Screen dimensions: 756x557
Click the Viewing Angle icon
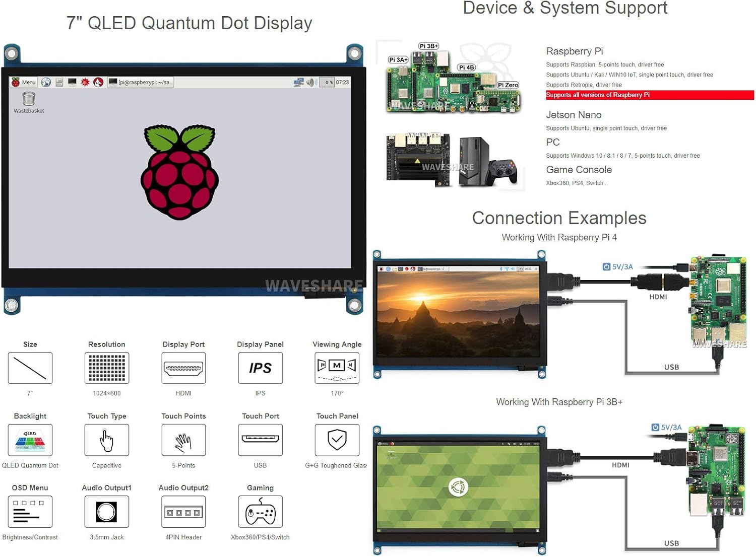337,368
